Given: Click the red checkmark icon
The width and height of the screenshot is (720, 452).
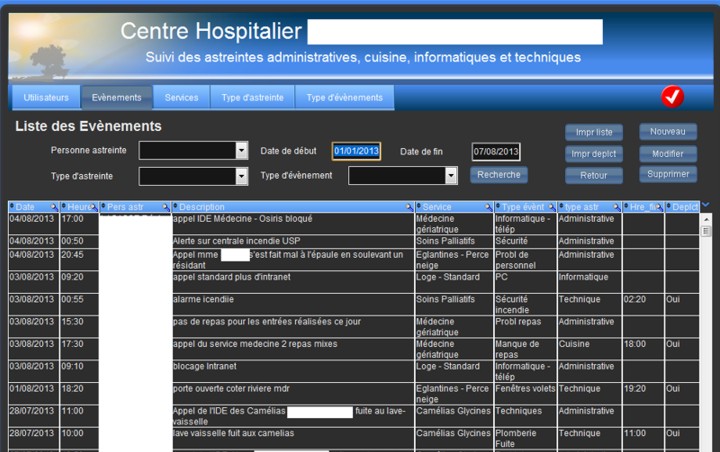Looking at the screenshot, I should (672, 96).
